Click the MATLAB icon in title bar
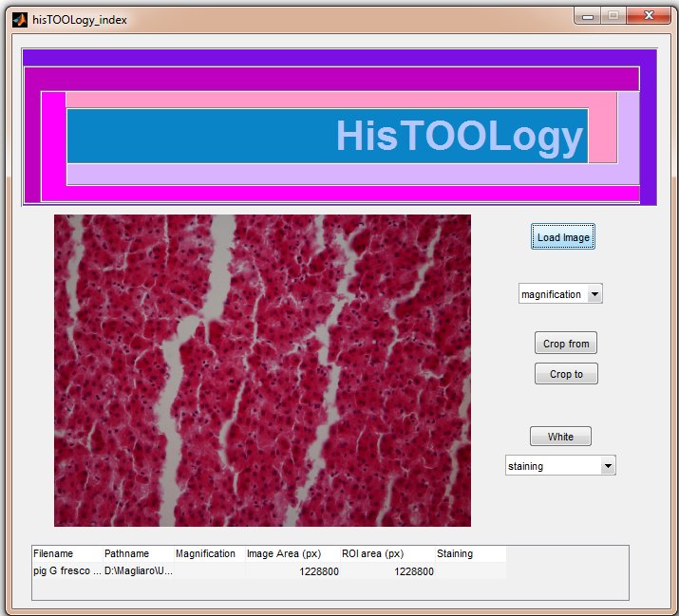679x616 pixels. (20, 20)
